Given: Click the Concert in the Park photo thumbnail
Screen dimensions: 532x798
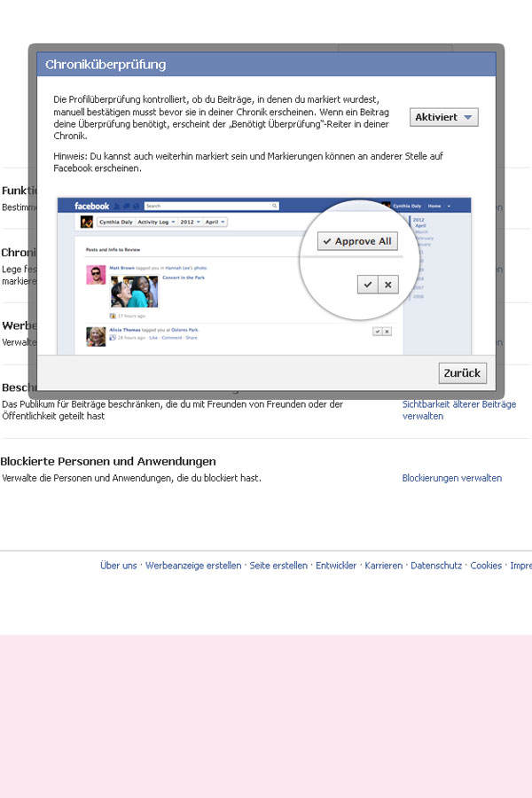Looking at the screenshot, I should point(135,292).
